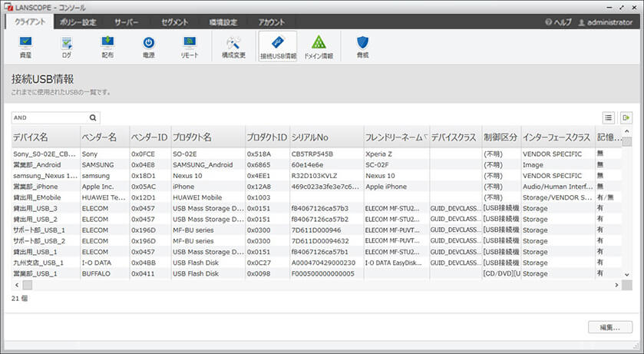This screenshot has height=354, width=644.
Task: Open the 脅威 threat shield icon
Action: click(362, 46)
